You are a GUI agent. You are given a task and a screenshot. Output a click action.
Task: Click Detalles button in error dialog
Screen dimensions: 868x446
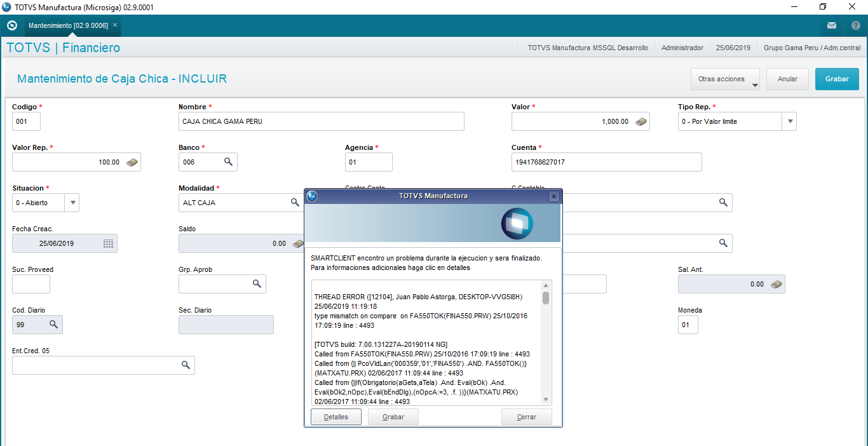tap(336, 417)
